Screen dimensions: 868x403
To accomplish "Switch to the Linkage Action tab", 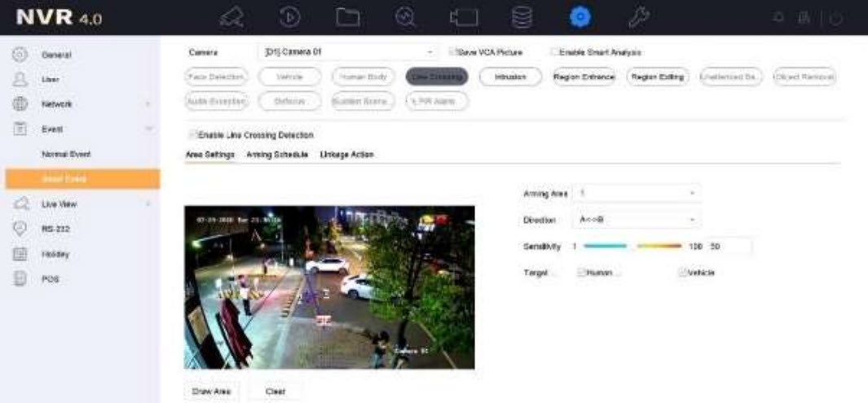I will (x=346, y=155).
